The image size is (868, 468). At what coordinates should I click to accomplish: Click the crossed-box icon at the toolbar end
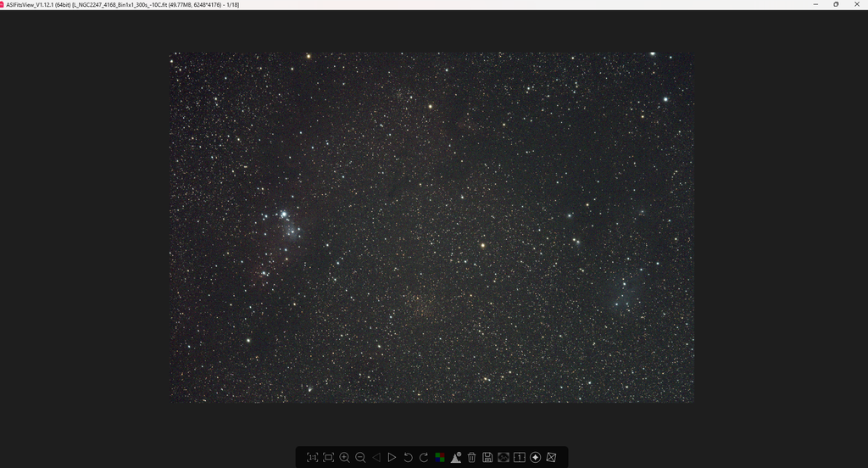pos(551,458)
